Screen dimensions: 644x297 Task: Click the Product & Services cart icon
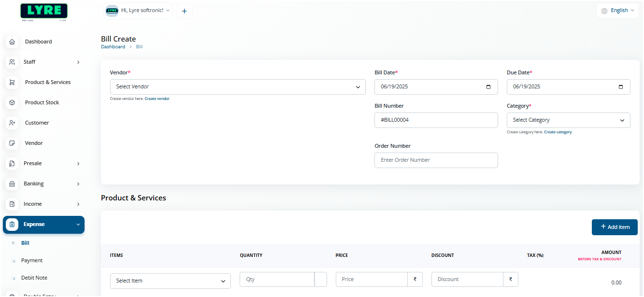(x=13, y=82)
